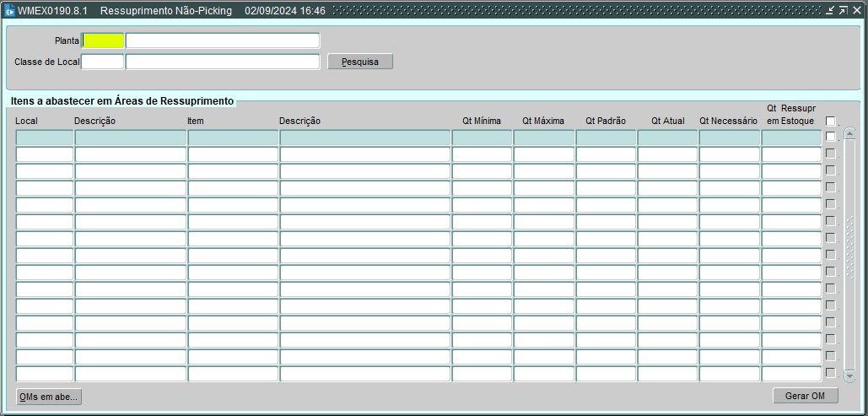Viewport: 868px width, 416px height.
Task: Click the Pesquisa button
Action: pos(360,62)
